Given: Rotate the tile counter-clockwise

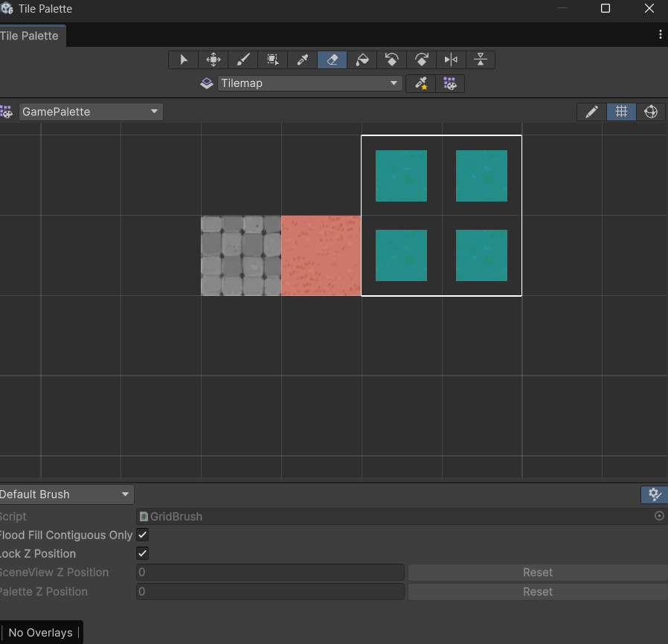Looking at the screenshot, I should coord(392,60).
